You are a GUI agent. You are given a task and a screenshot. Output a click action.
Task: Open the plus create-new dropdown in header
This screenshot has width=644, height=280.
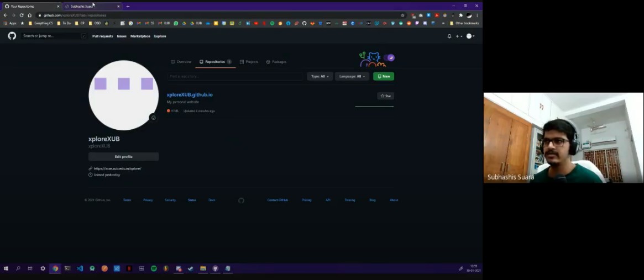point(459,36)
